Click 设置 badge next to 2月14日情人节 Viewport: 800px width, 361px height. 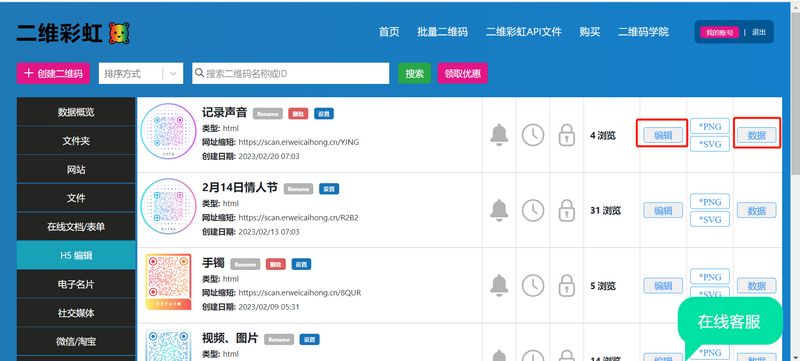[329, 189]
